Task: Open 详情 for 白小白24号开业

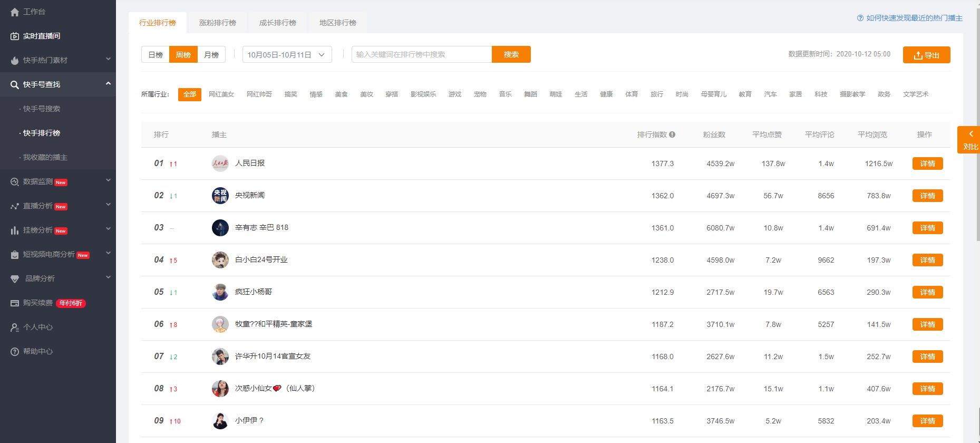Action: [928, 260]
